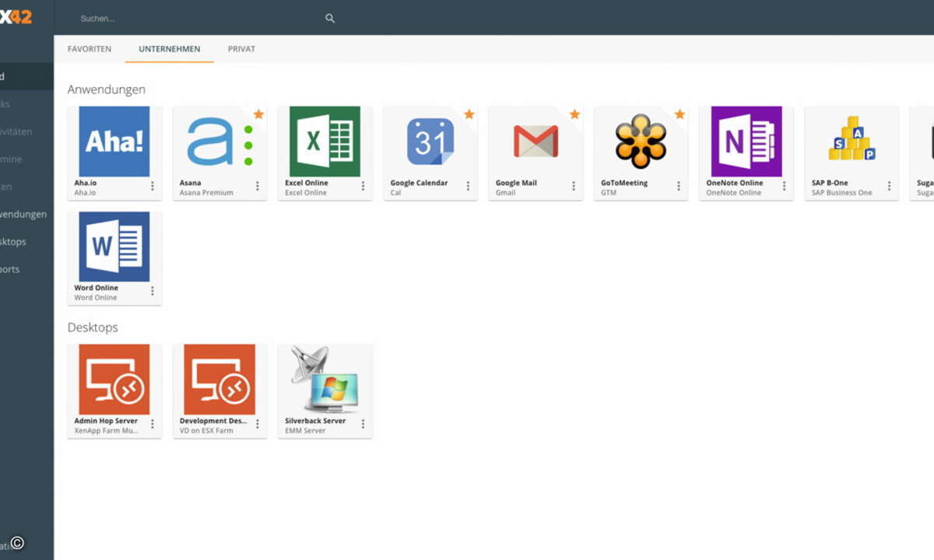This screenshot has width=934, height=560.
Task: Click the 'Asana Premium' subtitle text
Action: tap(206, 193)
